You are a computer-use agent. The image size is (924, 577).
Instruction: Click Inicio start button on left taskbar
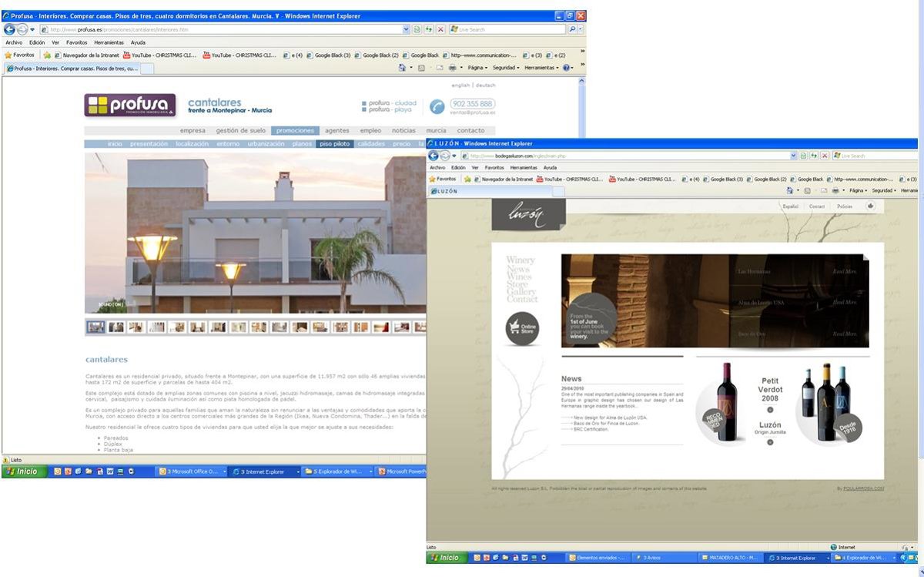pyautogui.click(x=23, y=471)
